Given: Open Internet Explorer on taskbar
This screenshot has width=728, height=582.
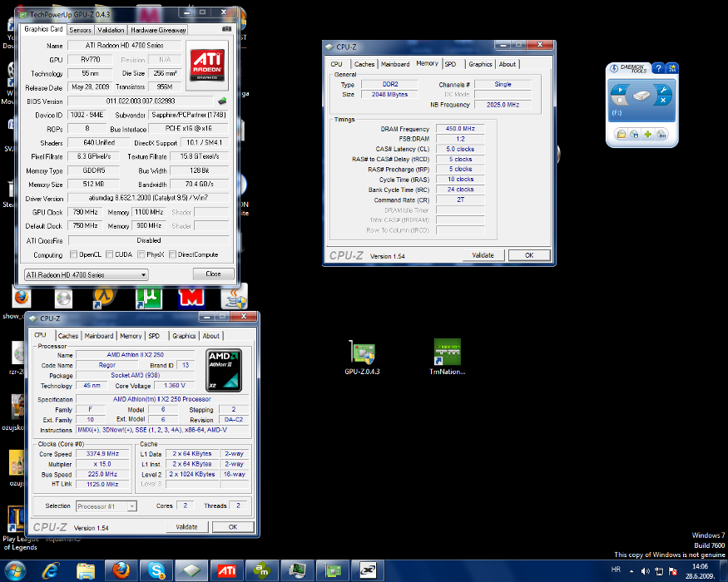Looking at the screenshot, I should [x=50, y=570].
